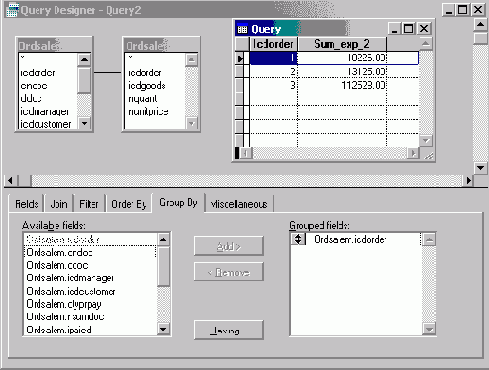Switch to the Join tab

(x=59, y=204)
